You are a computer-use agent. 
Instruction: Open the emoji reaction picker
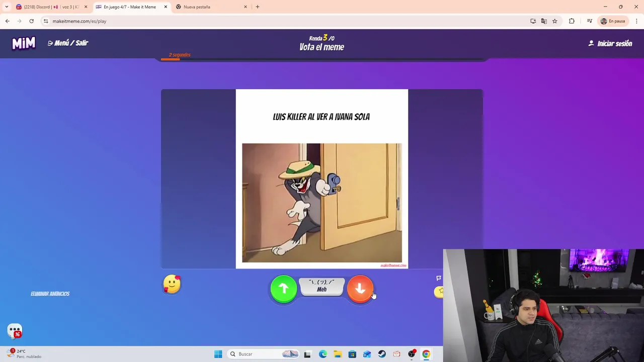[172, 285]
